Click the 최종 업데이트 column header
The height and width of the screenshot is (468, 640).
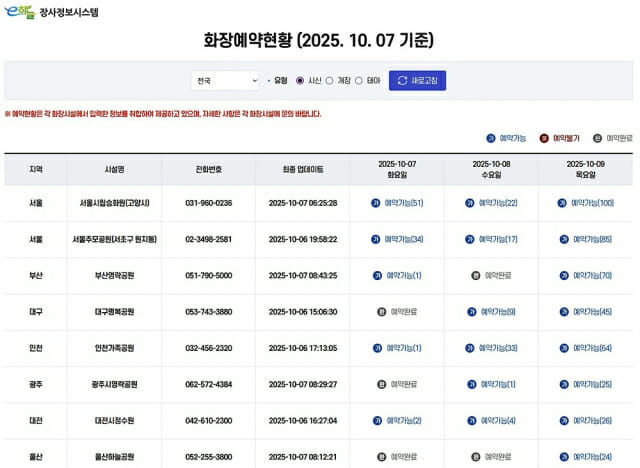click(303, 169)
